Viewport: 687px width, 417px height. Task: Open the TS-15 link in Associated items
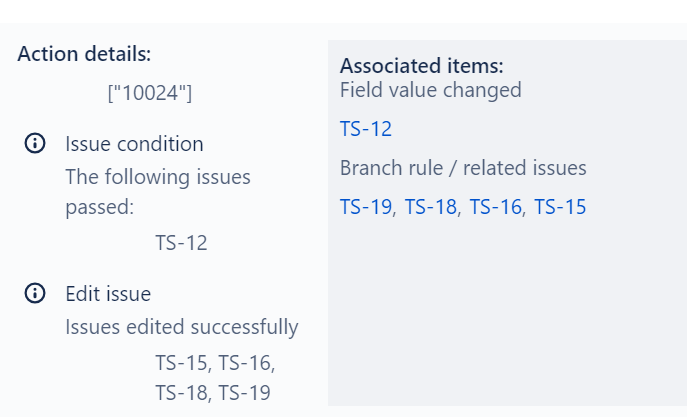tap(560, 207)
